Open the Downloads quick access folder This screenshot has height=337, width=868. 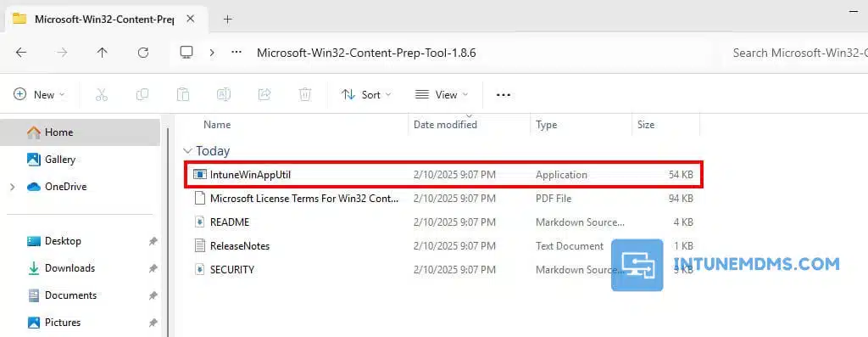[x=70, y=268]
